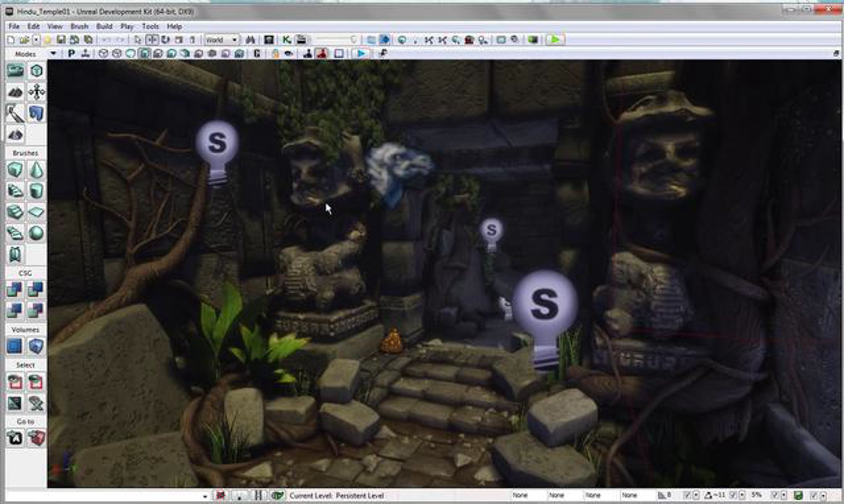This screenshot has width=844, height=504.
Task: Toggle the autosave checkbox in status bar
Action: [814, 496]
